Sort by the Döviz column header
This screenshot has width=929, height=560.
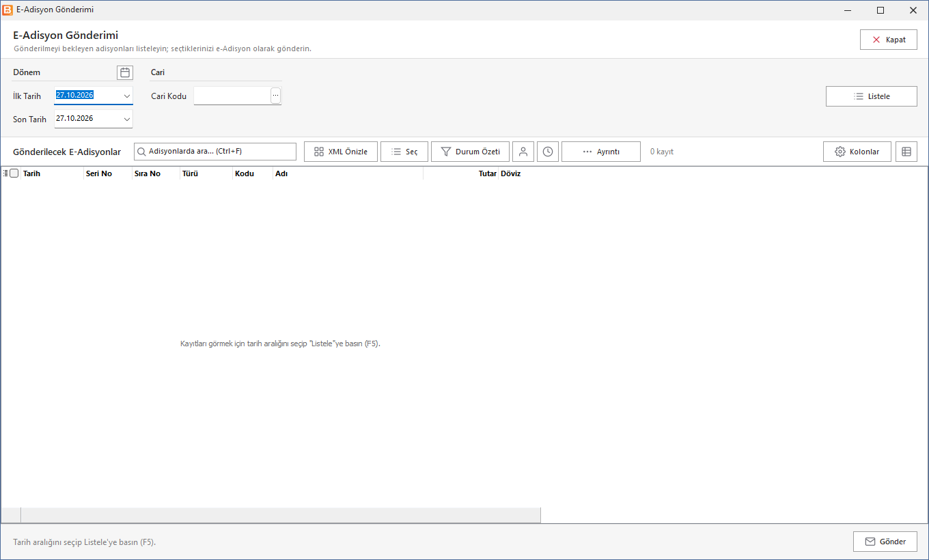click(519, 173)
